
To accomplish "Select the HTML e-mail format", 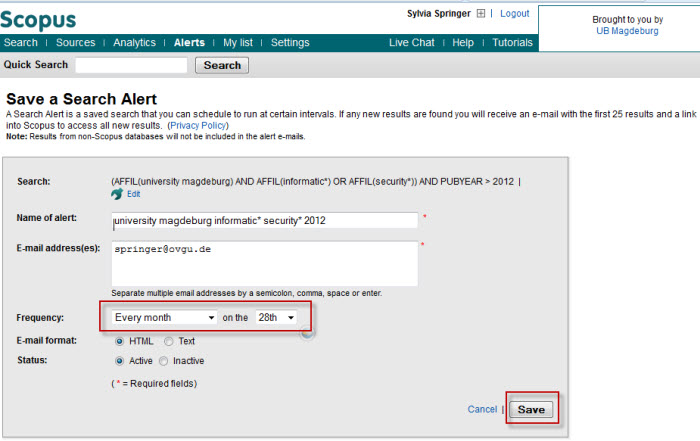I will 121,341.
